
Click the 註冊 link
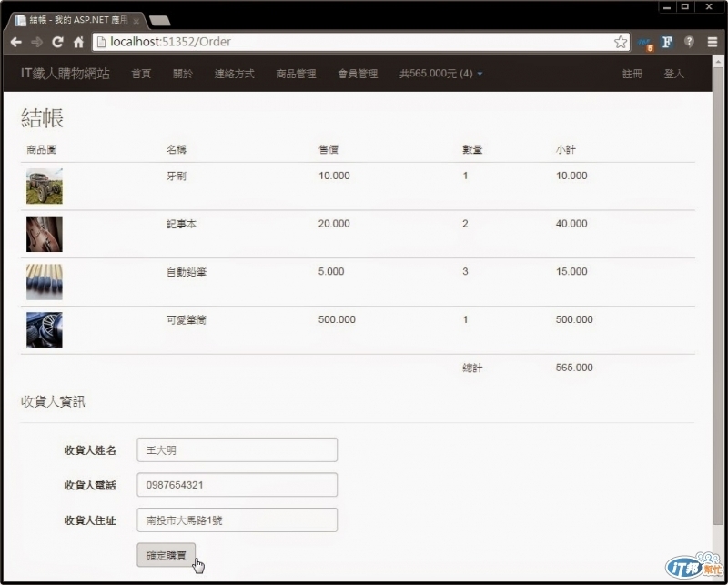point(632,74)
